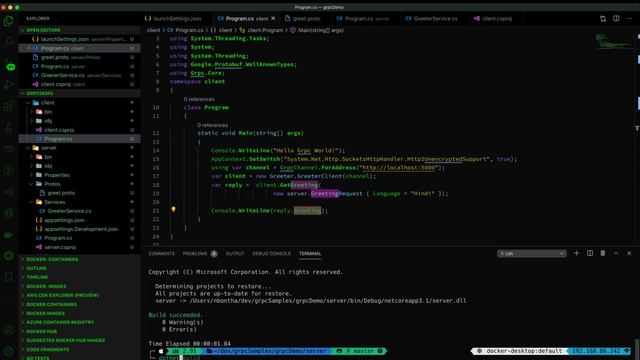Maximize the panel with chevron up icon
The image size is (640, 360).
(x=616, y=253)
